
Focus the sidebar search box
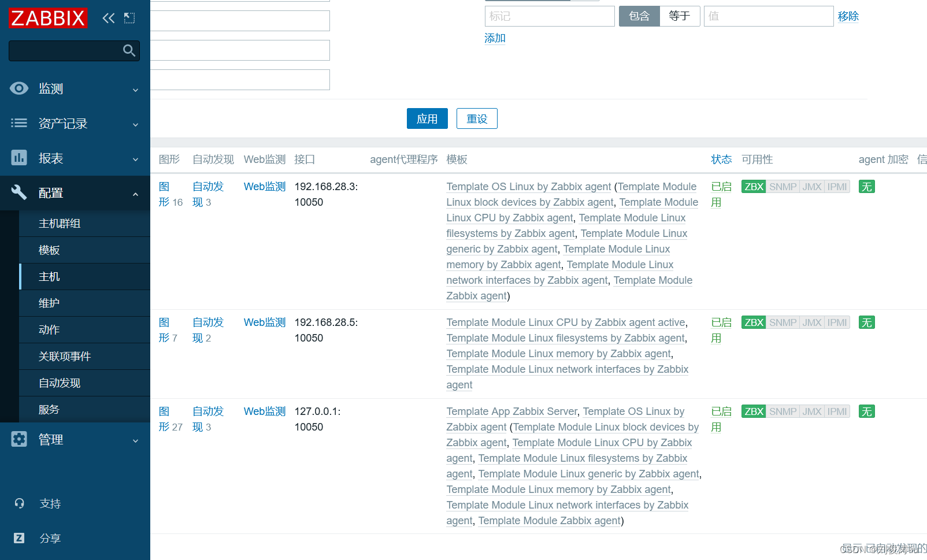tap(74, 51)
